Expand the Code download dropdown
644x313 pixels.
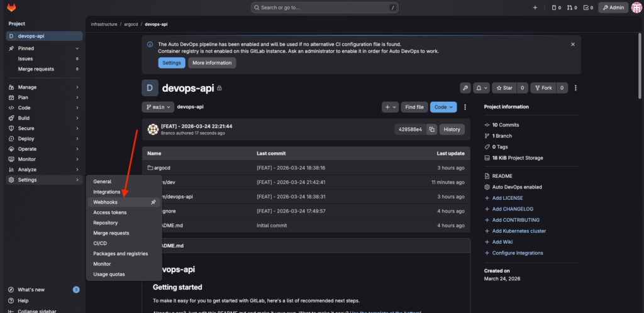(443, 107)
